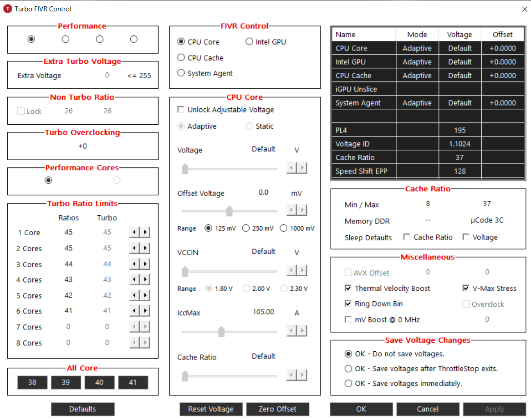Click the Reset Voltage button

pyautogui.click(x=211, y=409)
